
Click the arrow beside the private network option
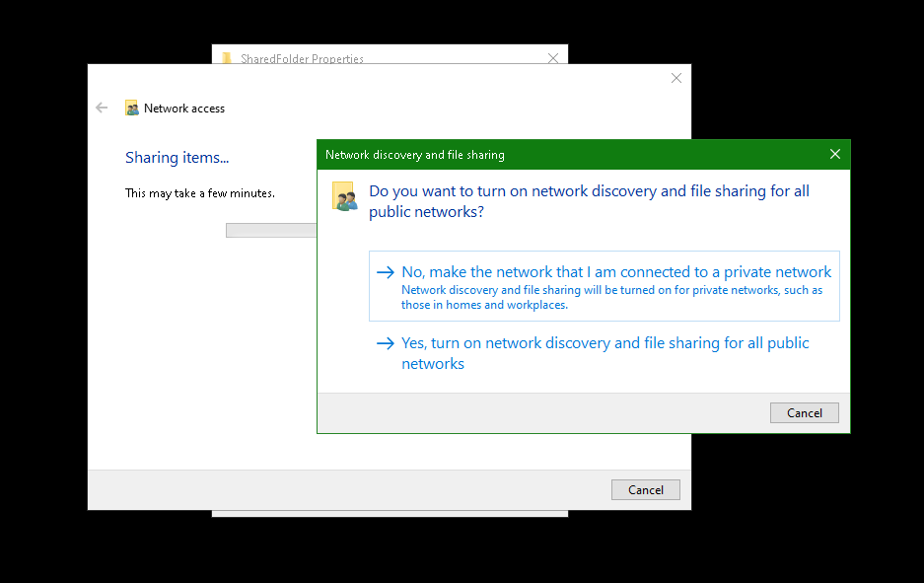pos(386,272)
